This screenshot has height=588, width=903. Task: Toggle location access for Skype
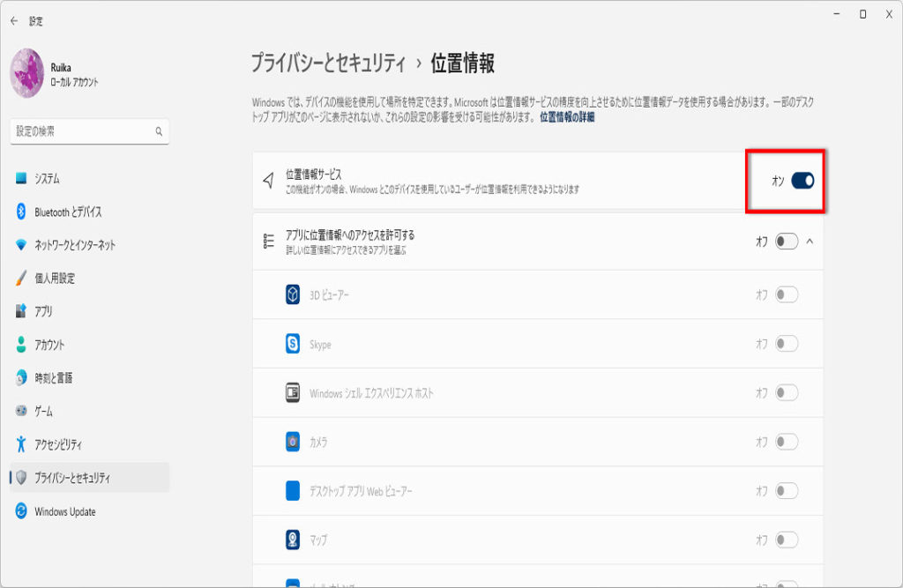click(x=786, y=344)
